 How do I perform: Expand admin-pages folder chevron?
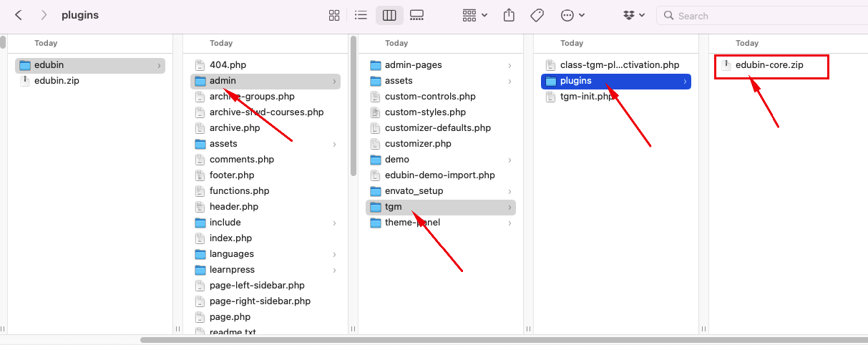[x=509, y=65]
